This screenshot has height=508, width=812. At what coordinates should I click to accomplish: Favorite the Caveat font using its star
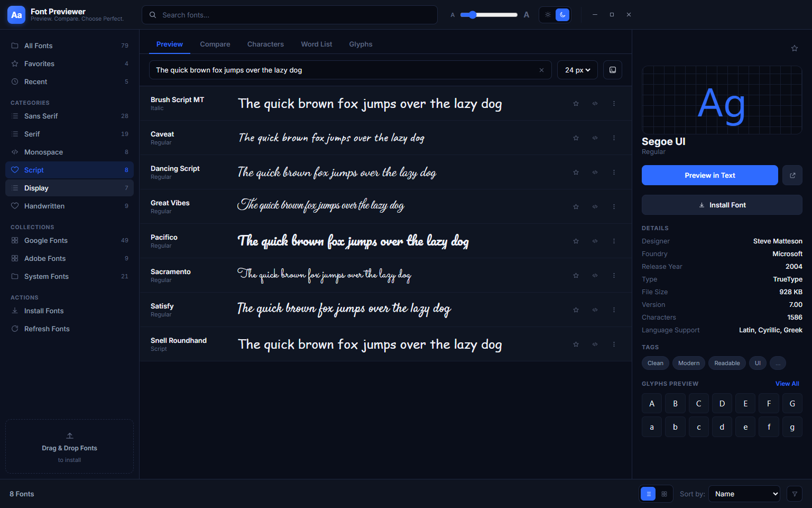576,138
